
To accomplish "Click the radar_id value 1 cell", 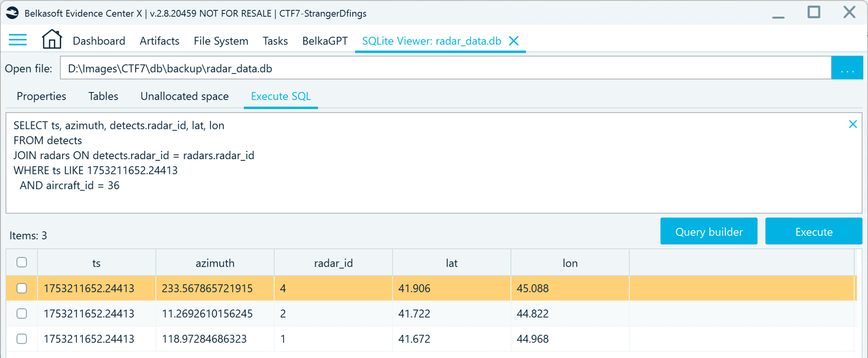I will (333, 339).
